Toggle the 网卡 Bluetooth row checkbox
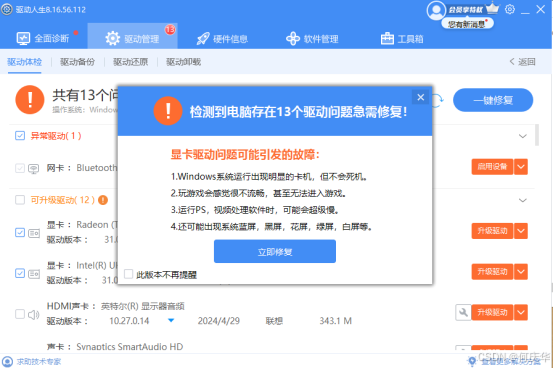 [x=20, y=168]
